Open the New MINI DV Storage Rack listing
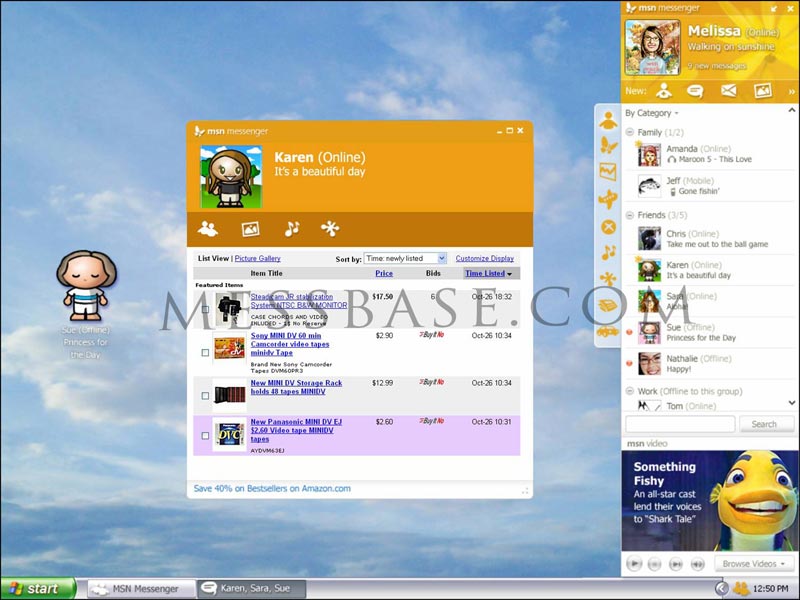The image size is (800, 600). click(x=296, y=387)
